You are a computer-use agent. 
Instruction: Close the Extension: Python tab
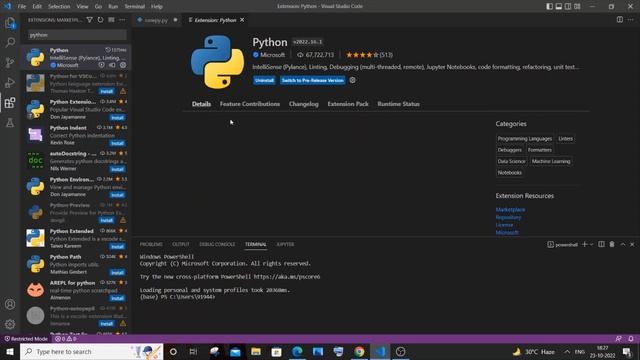coord(242,20)
